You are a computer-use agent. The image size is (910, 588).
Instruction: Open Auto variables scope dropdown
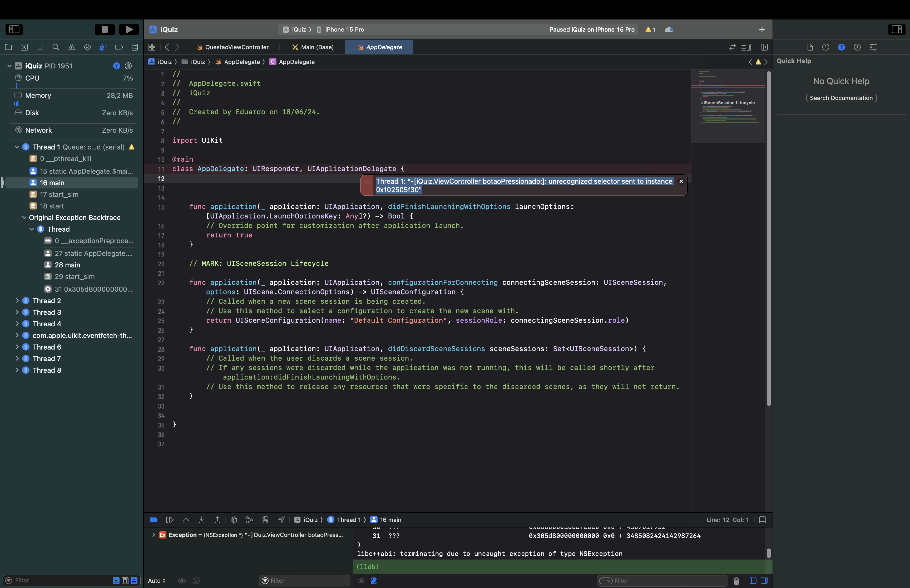[x=157, y=580]
